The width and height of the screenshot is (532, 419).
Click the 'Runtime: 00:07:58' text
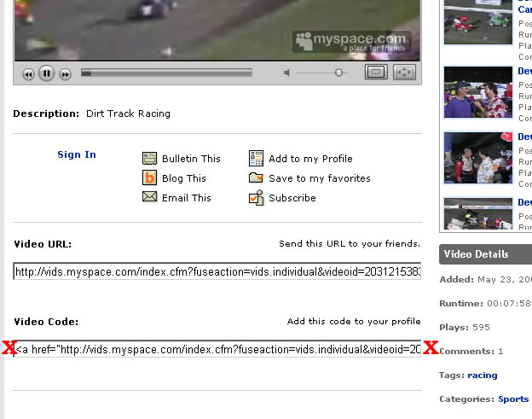(x=485, y=303)
